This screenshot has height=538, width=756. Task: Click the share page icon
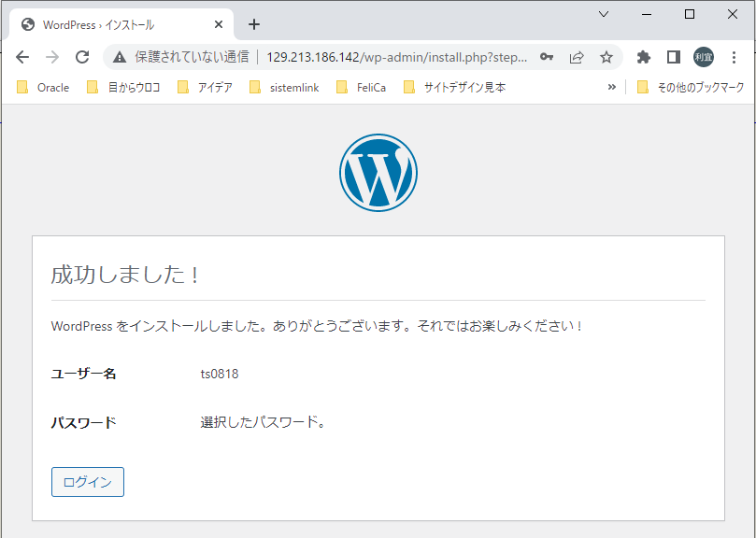pos(577,57)
